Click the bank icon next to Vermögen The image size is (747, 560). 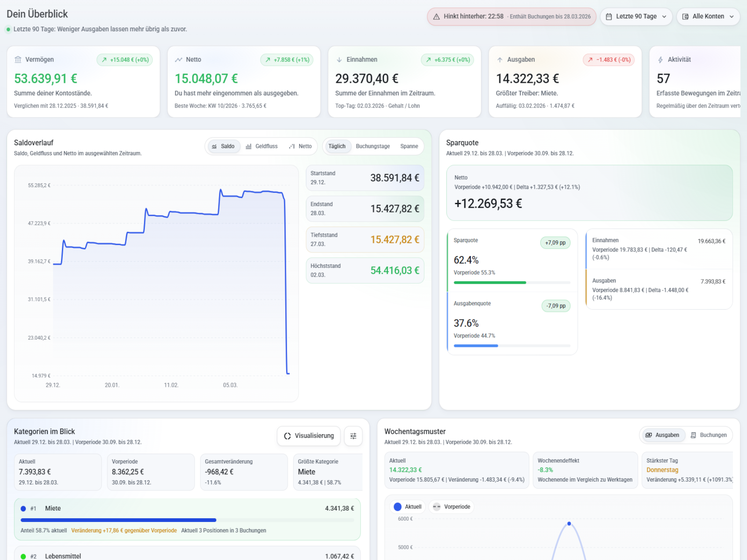pos(18,60)
